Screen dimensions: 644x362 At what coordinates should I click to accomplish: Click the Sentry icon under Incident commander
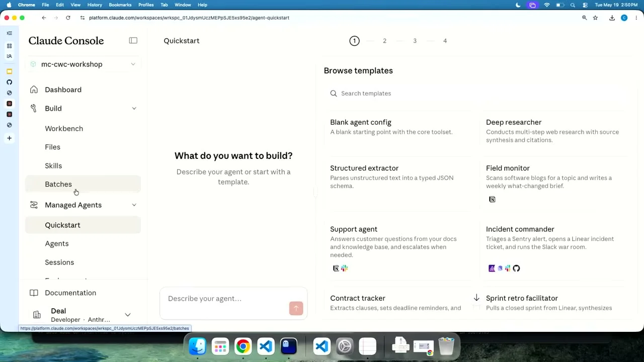click(x=492, y=268)
